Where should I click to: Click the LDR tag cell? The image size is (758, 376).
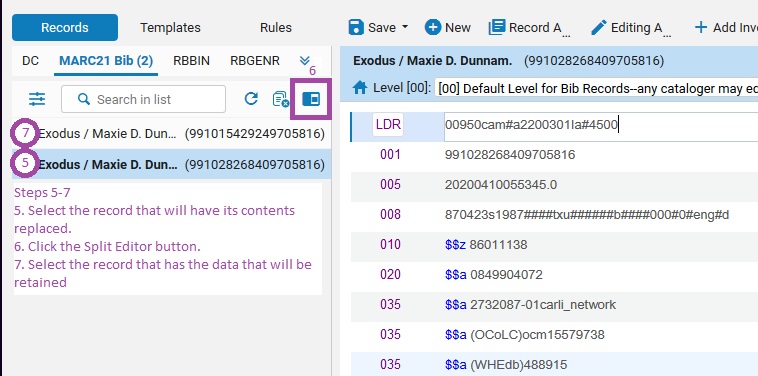click(388, 125)
